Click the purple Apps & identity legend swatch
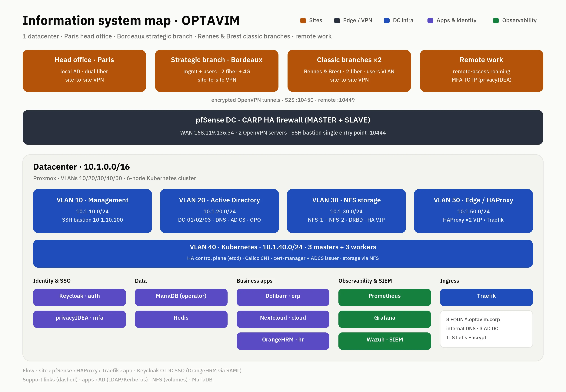The image size is (566, 392). 430,20
